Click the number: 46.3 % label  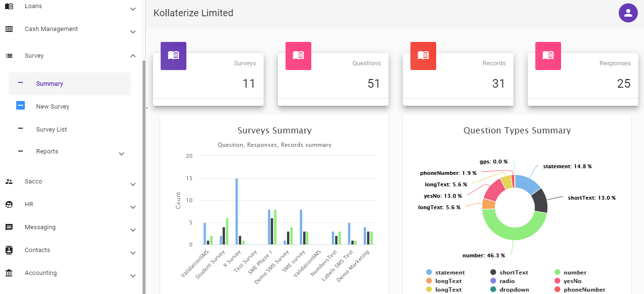click(483, 256)
